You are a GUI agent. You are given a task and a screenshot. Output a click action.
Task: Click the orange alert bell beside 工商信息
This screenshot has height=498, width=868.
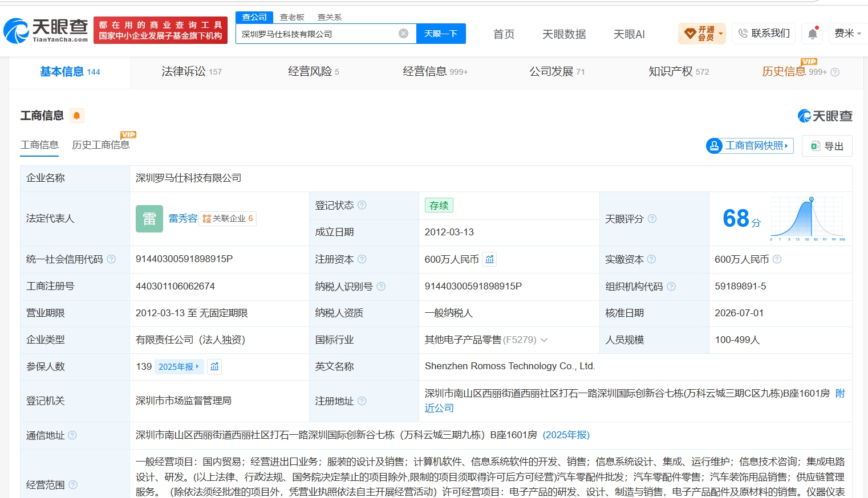[76, 116]
